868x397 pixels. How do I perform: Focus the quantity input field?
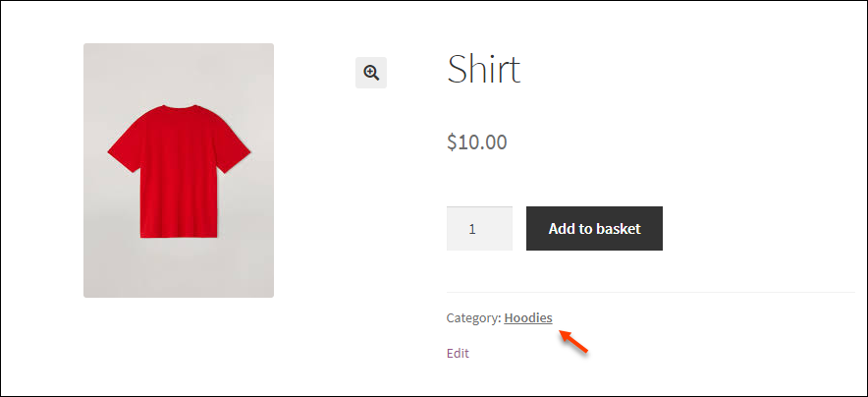(479, 229)
